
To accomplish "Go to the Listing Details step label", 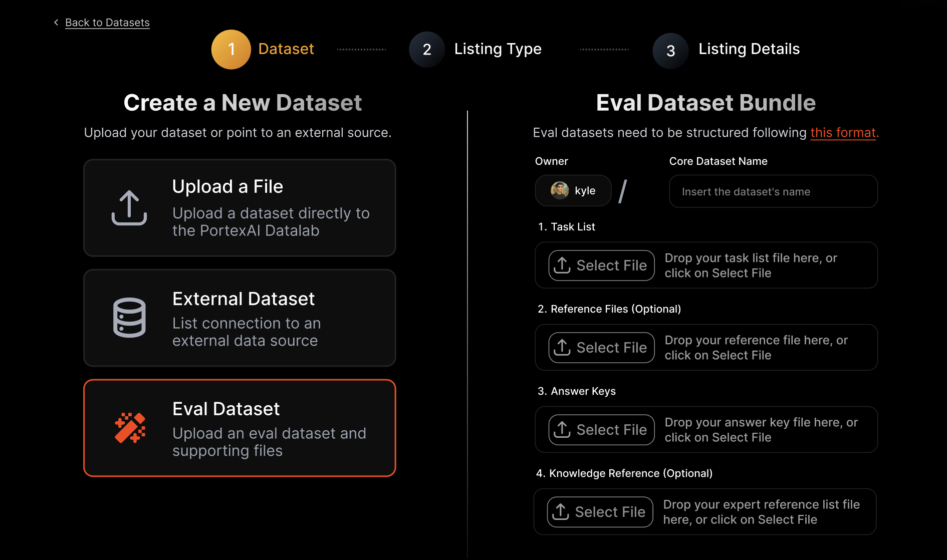I will point(749,49).
